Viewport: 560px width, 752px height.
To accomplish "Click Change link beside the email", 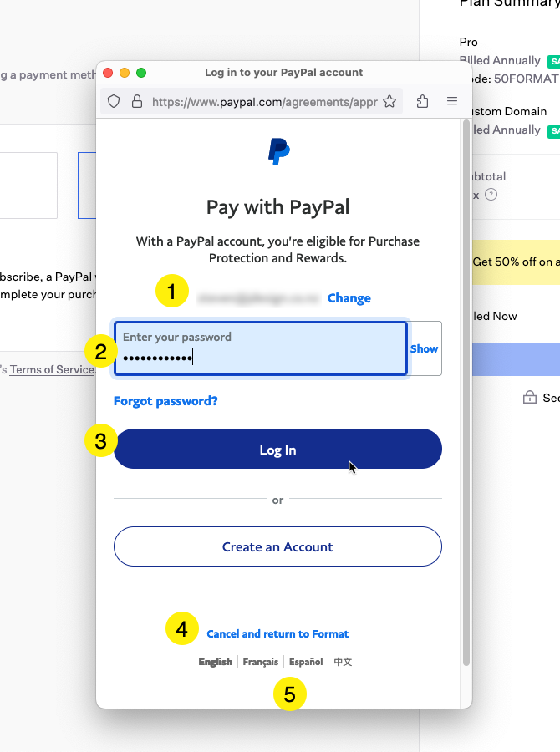I will click(x=349, y=298).
